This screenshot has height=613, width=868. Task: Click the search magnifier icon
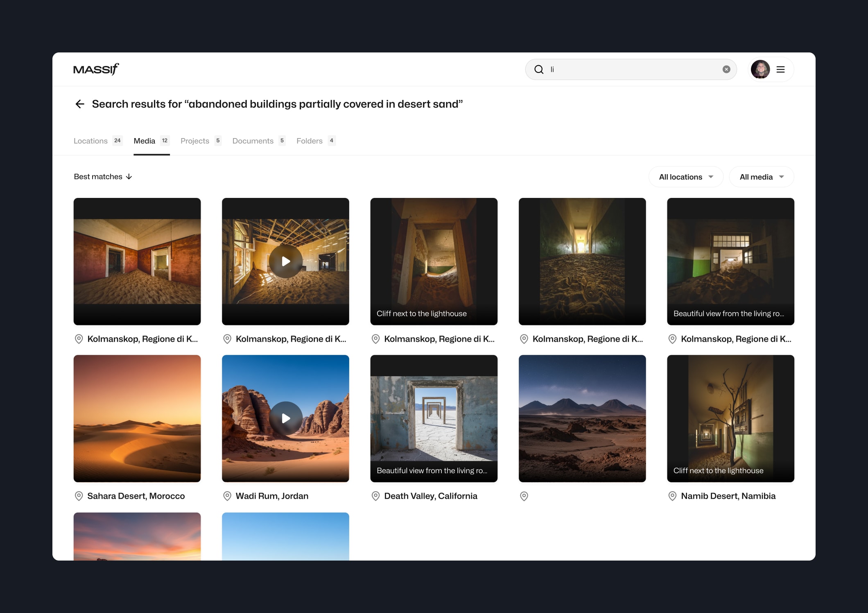pos(539,69)
